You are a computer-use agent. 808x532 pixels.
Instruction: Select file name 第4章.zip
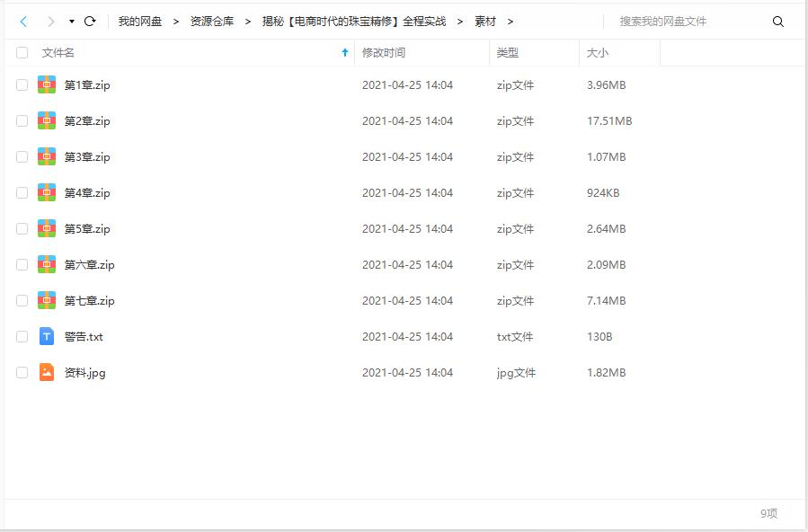pyautogui.click(x=87, y=193)
